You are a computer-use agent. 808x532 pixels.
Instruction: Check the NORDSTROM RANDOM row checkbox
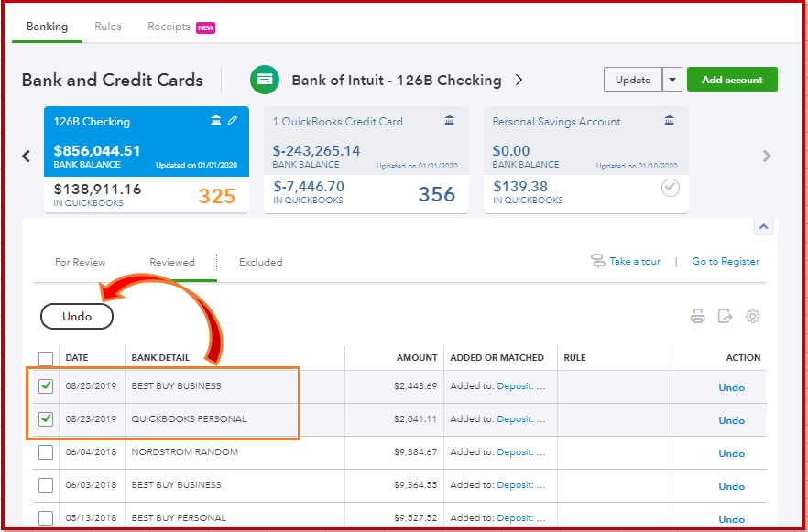(46, 452)
